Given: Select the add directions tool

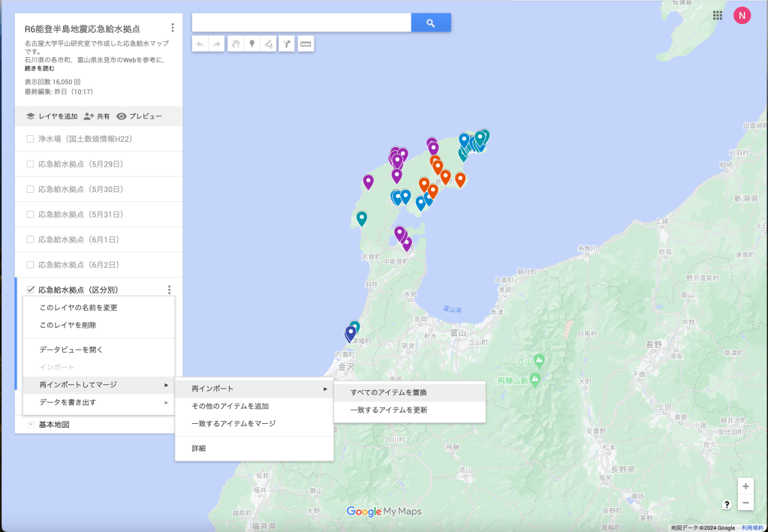Looking at the screenshot, I should [x=286, y=44].
